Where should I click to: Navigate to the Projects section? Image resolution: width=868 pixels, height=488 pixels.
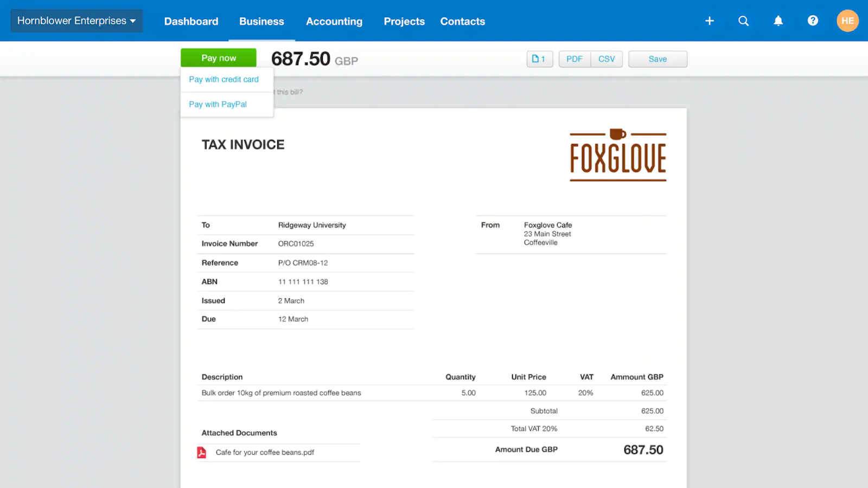(x=404, y=21)
